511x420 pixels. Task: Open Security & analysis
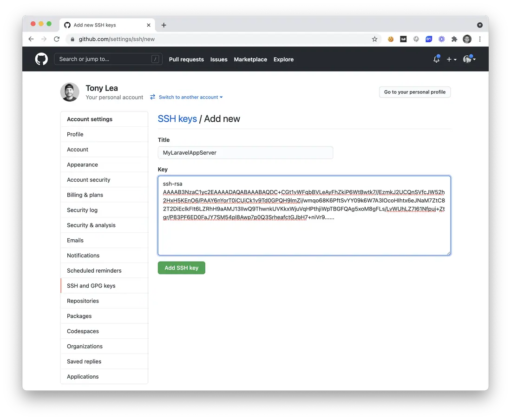click(104, 225)
